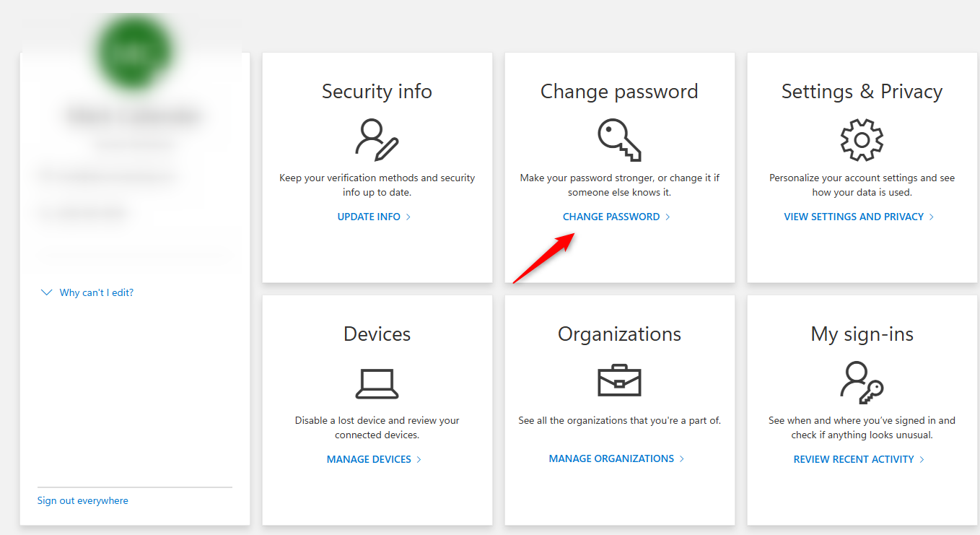Open the UPDATE INFO link
The image size is (980, 535).
(369, 217)
